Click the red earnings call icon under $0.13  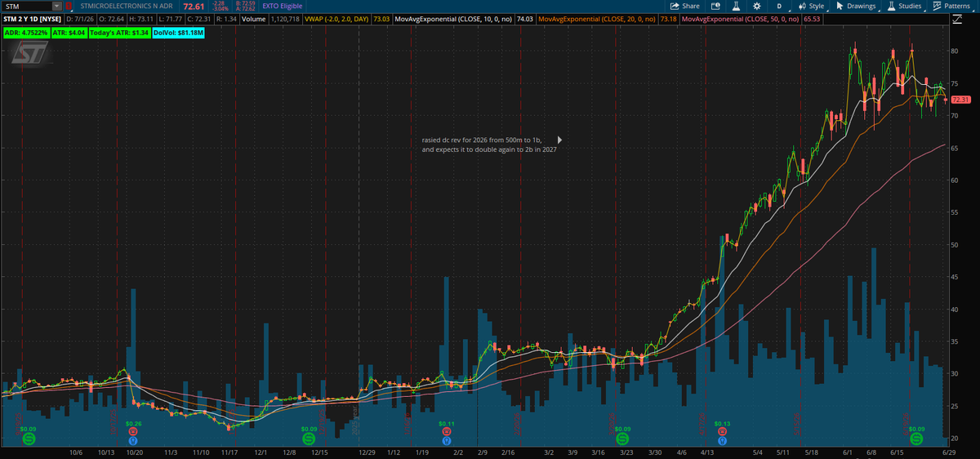coord(723,431)
